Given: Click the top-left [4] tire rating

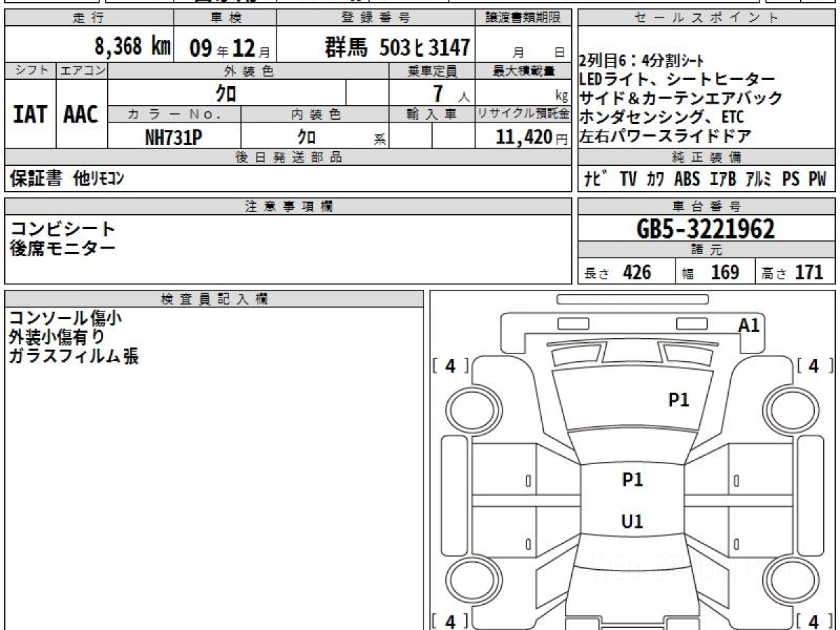Looking at the screenshot, I should coord(450,365).
